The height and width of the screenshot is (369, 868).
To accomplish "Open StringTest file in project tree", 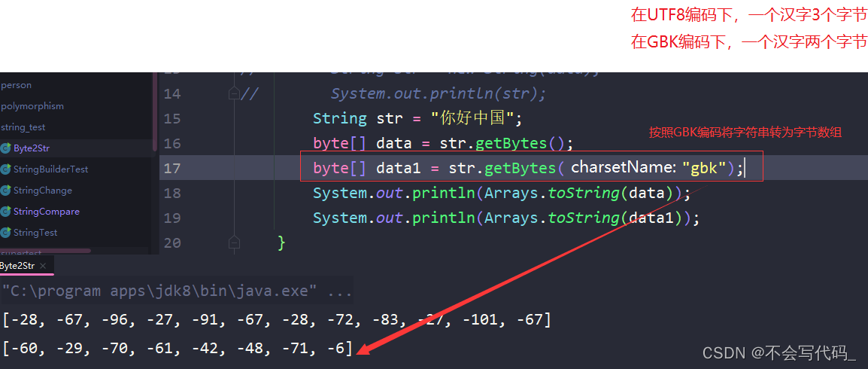I will (x=35, y=232).
